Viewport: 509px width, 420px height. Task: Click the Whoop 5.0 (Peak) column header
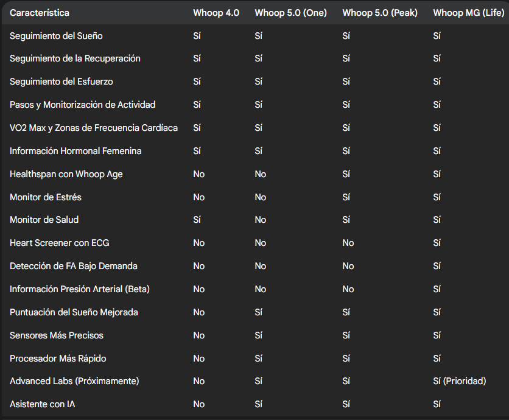click(x=380, y=13)
